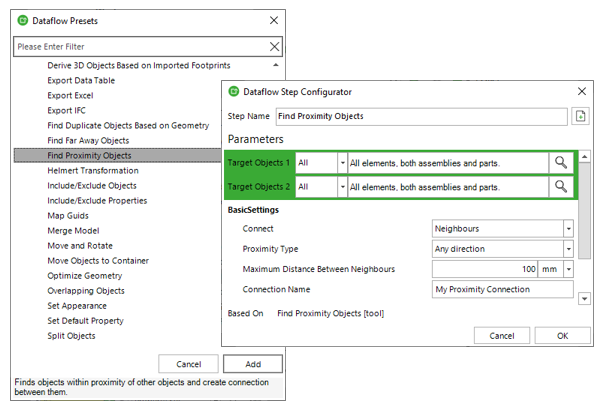Select Helmert Transformation preset
Image resolution: width=607 pixels, height=410 pixels.
pos(93,171)
